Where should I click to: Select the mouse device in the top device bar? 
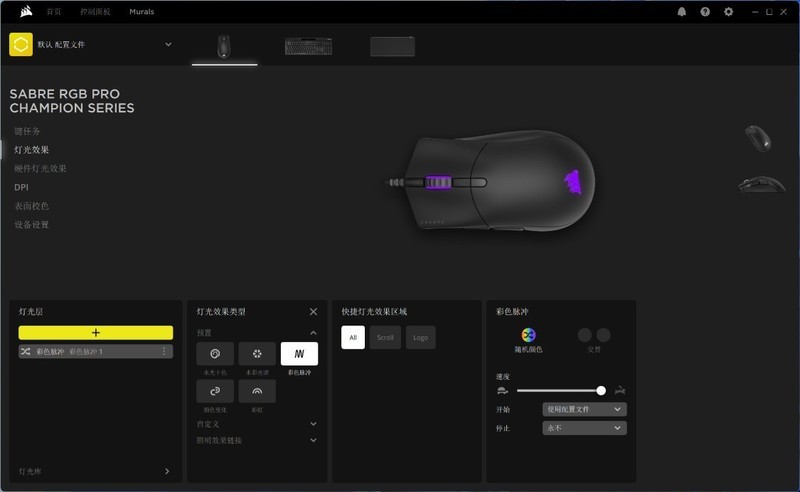click(224, 46)
